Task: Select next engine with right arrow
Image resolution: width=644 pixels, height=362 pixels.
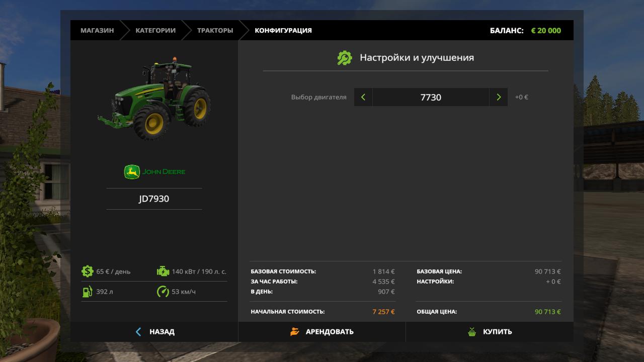Action: [499, 97]
